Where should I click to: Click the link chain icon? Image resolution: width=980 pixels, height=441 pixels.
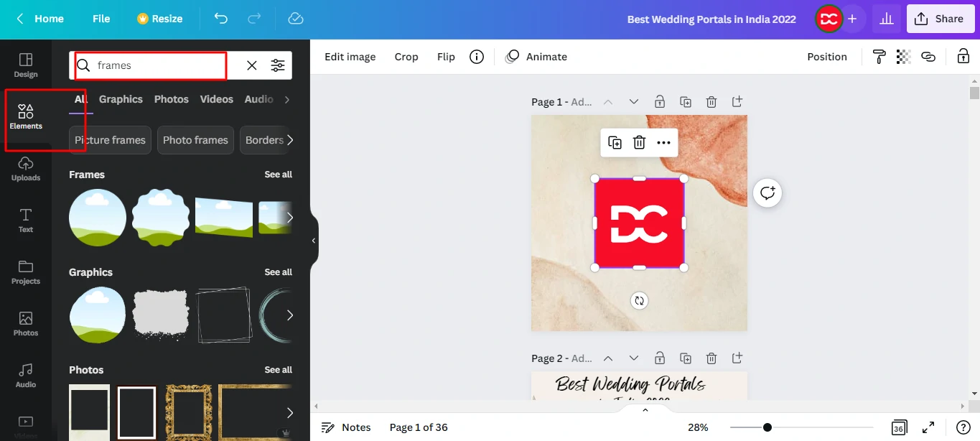(x=928, y=57)
